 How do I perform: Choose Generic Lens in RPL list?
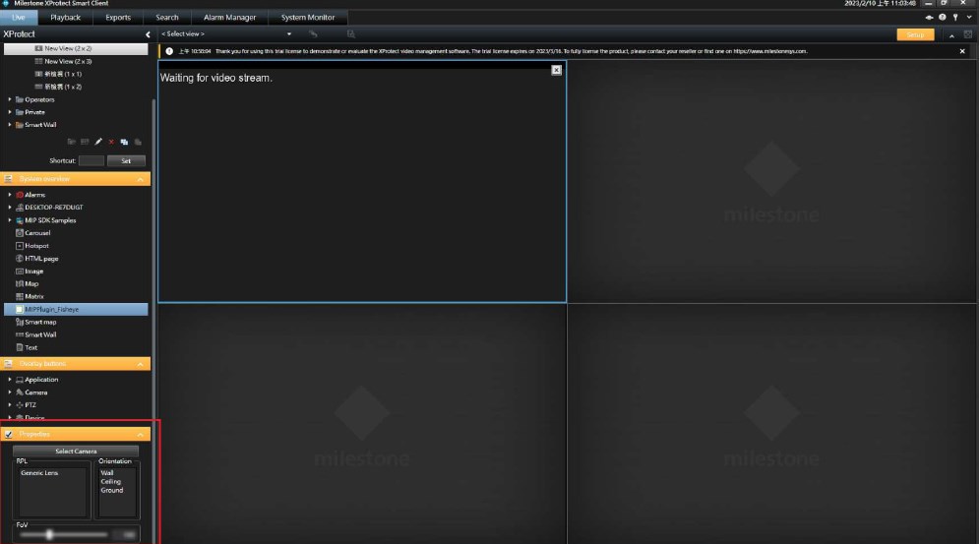coord(38,473)
